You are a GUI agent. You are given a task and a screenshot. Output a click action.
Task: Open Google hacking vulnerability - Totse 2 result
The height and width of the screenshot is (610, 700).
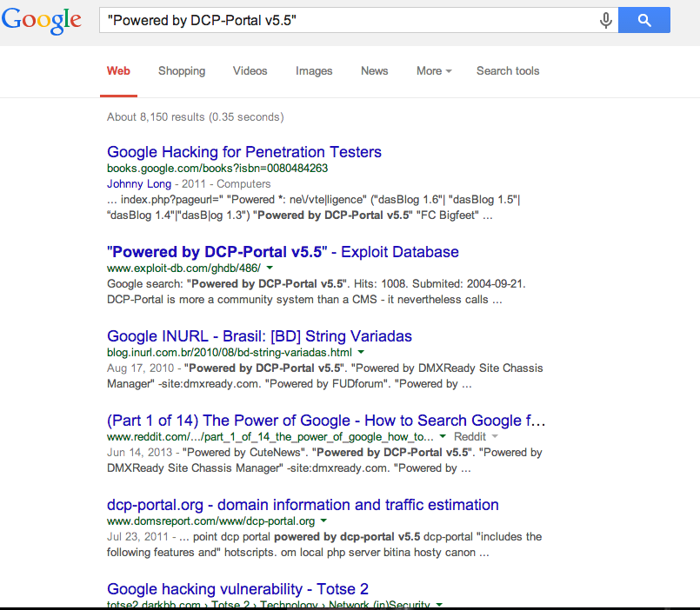point(237,589)
